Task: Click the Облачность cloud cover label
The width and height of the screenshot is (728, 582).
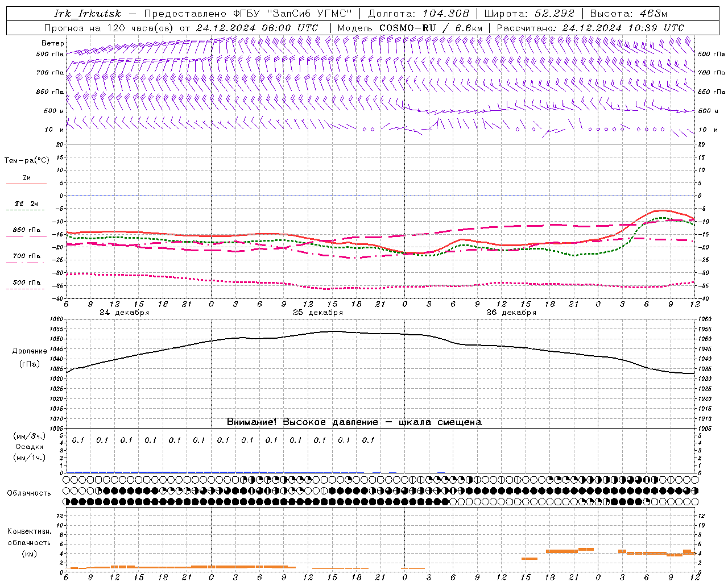Action: [x=29, y=493]
